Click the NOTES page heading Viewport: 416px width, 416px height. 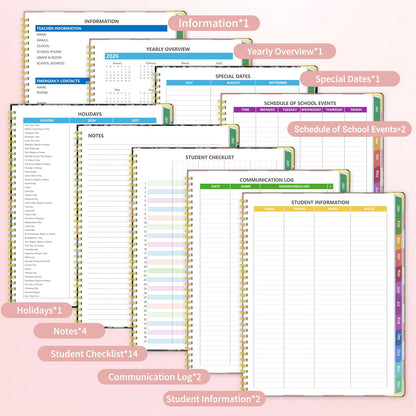click(96, 136)
